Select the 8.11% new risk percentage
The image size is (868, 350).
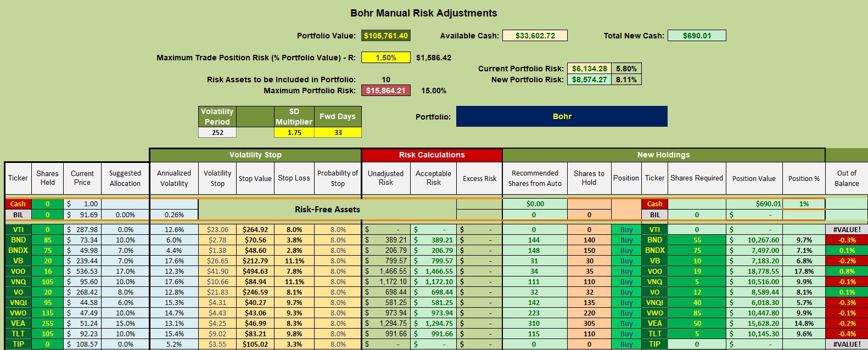coord(626,80)
